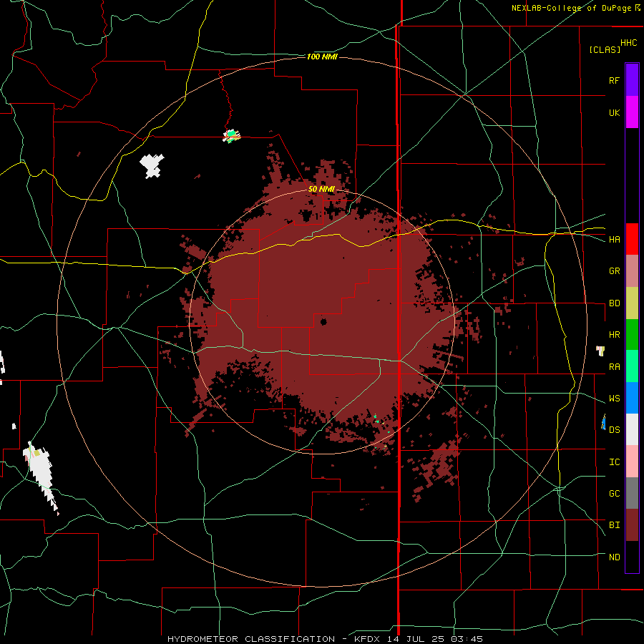This screenshot has height=644, width=644.
Task: Click the ND legend label
Action: coord(614,557)
